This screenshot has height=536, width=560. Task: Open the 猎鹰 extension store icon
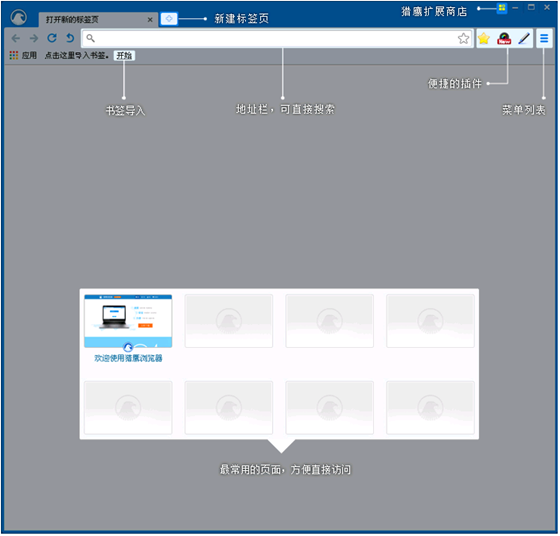502,8
